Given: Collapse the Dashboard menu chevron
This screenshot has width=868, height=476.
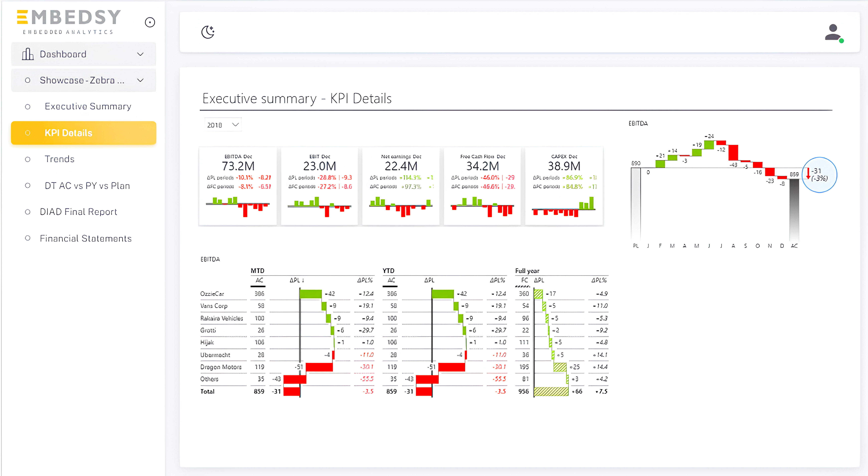Looking at the screenshot, I should pyautogui.click(x=141, y=54).
